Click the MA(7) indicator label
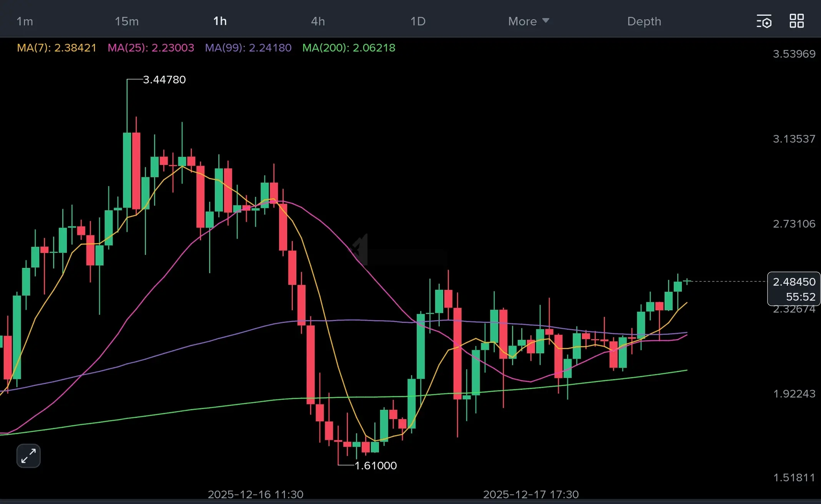The image size is (821, 504). (57, 48)
